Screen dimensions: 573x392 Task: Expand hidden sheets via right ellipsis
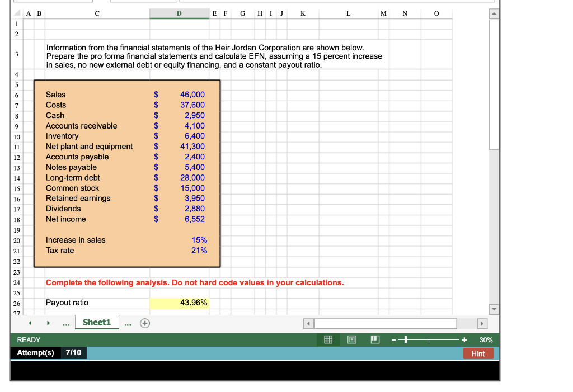coord(127,323)
